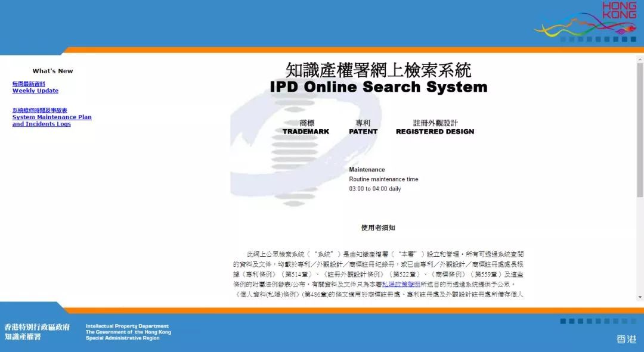The height and width of the screenshot is (352, 644).
Task: Click the 系統維修時間及事故表 link
Action: point(39,110)
